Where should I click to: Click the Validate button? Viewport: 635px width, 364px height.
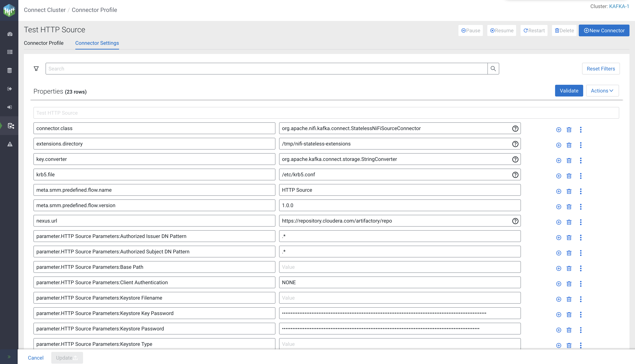pos(569,91)
